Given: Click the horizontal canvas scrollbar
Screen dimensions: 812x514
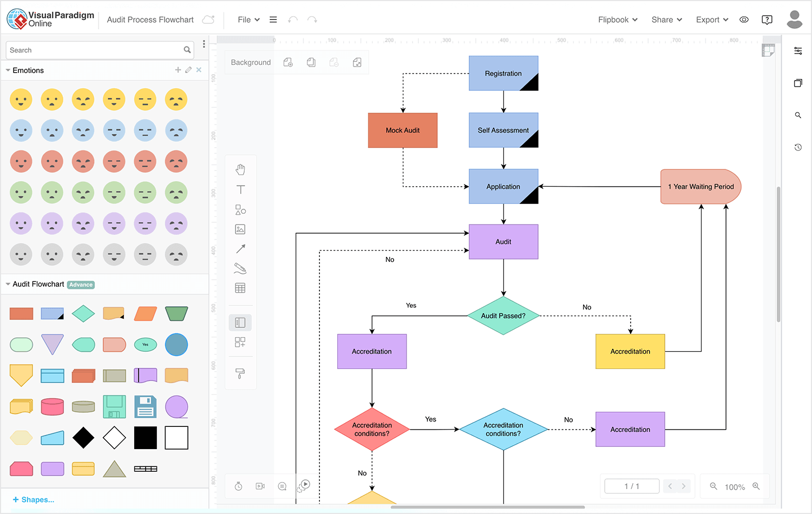Looking at the screenshot, I should [x=487, y=507].
